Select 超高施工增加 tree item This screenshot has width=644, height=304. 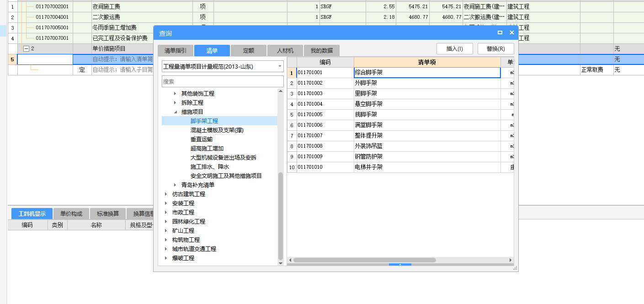(x=207, y=149)
